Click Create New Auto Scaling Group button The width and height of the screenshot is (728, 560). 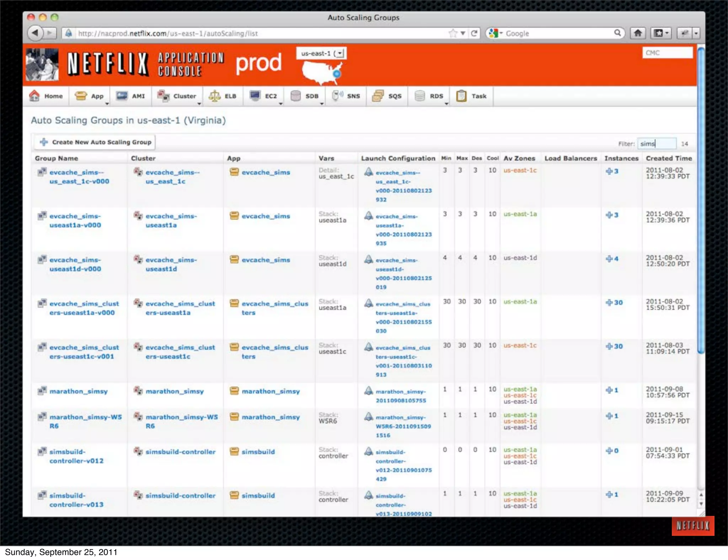coord(95,142)
